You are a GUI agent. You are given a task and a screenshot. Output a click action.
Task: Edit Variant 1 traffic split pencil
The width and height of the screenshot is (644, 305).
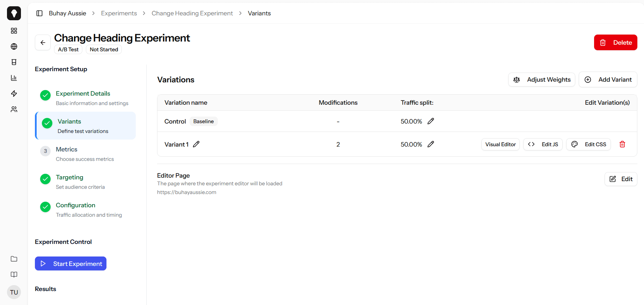tap(431, 144)
